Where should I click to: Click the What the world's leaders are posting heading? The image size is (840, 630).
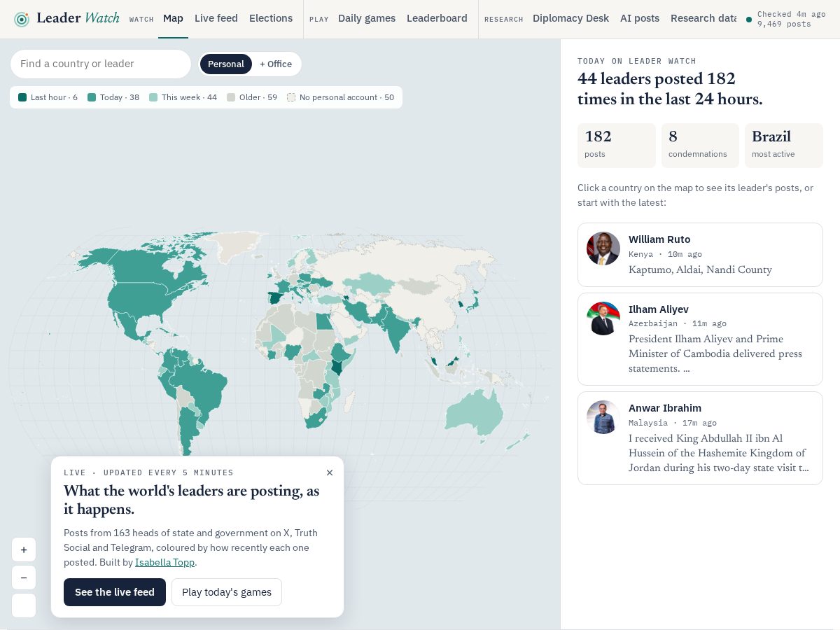click(191, 500)
